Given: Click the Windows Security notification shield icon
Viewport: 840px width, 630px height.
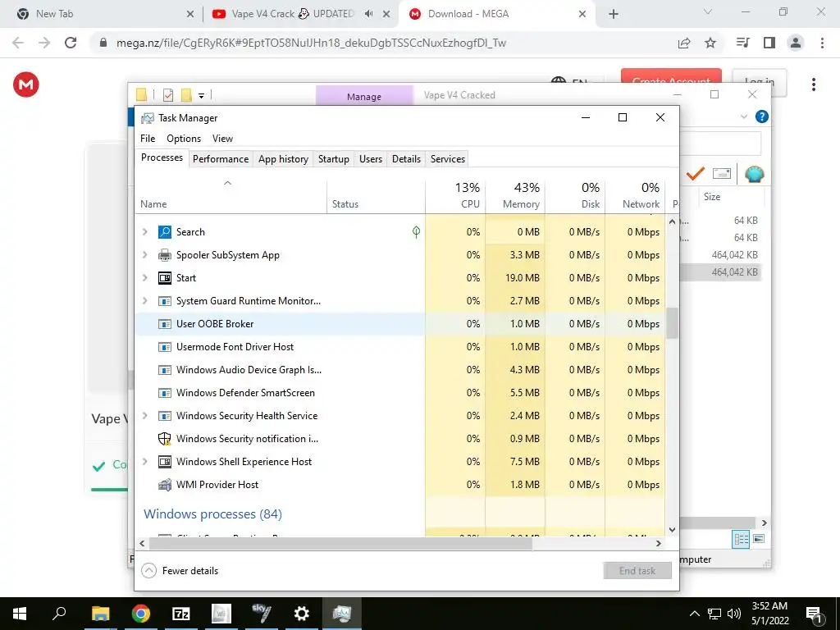Looking at the screenshot, I should tap(164, 439).
